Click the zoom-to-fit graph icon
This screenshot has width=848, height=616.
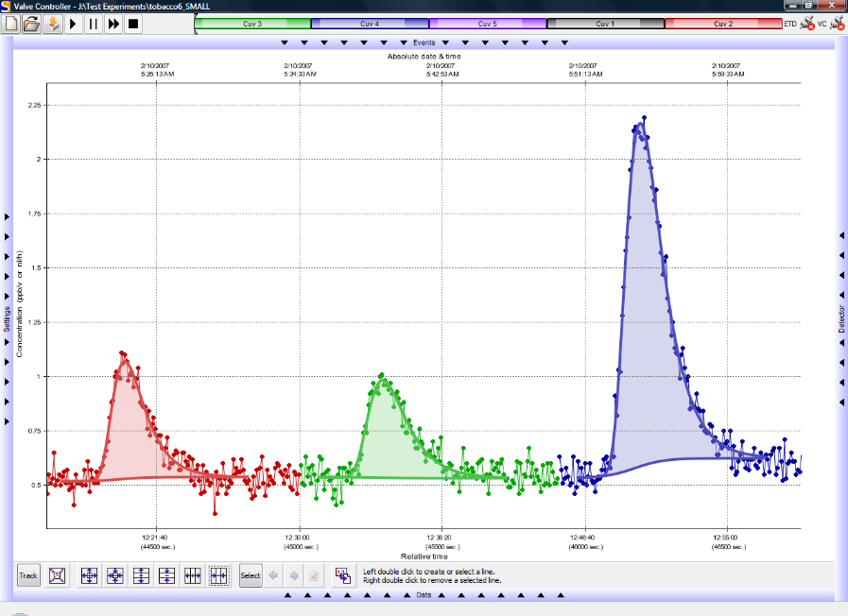tap(57, 574)
